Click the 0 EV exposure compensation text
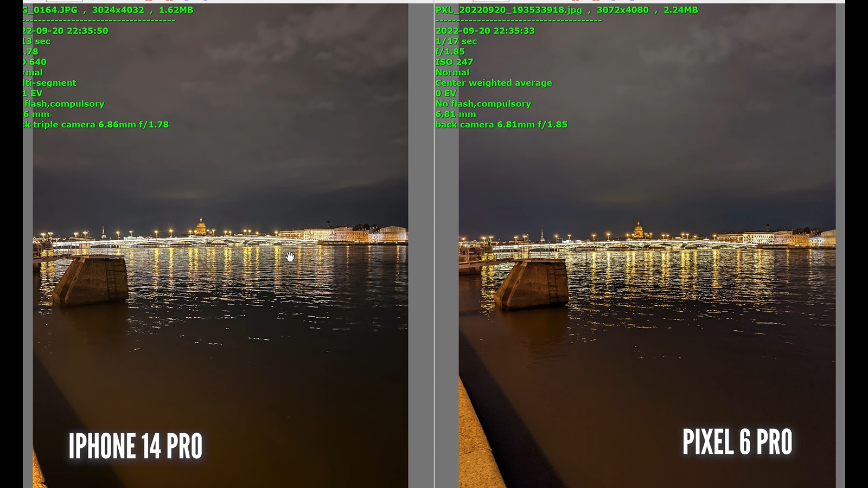Screen dimensions: 868x488 click(445, 93)
